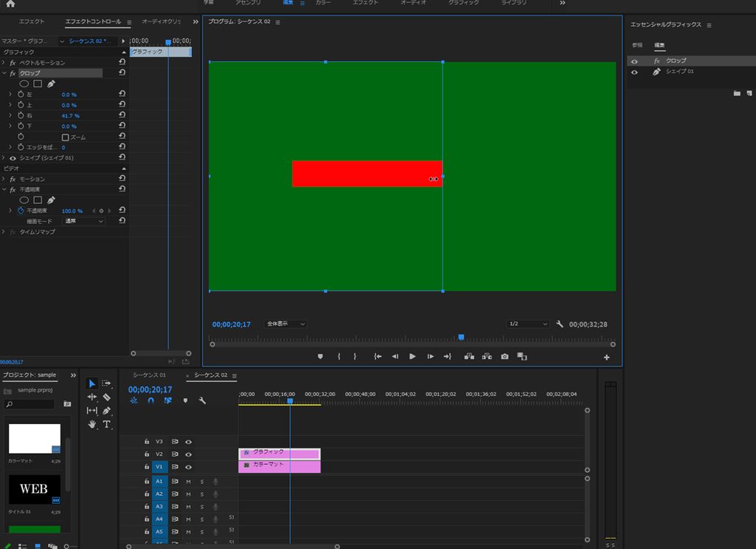Create an ellipse mask under クロップ effect

pos(24,84)
